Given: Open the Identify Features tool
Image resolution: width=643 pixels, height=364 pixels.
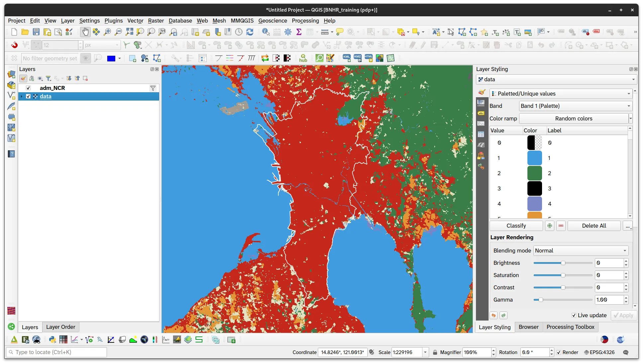Looking at the screenshot, I should (266, 32).
